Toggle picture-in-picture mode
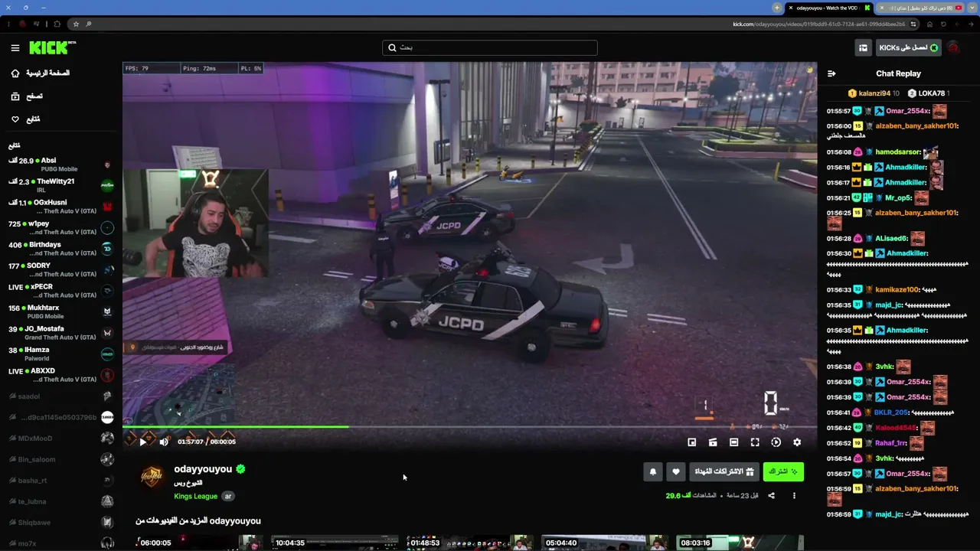Viewport: 980px width, 551px height. click(692, 442)
